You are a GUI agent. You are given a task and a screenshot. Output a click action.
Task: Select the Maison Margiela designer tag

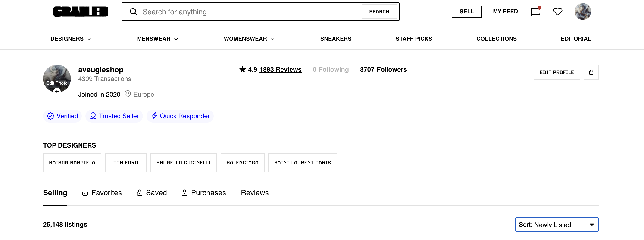[72, 163]
